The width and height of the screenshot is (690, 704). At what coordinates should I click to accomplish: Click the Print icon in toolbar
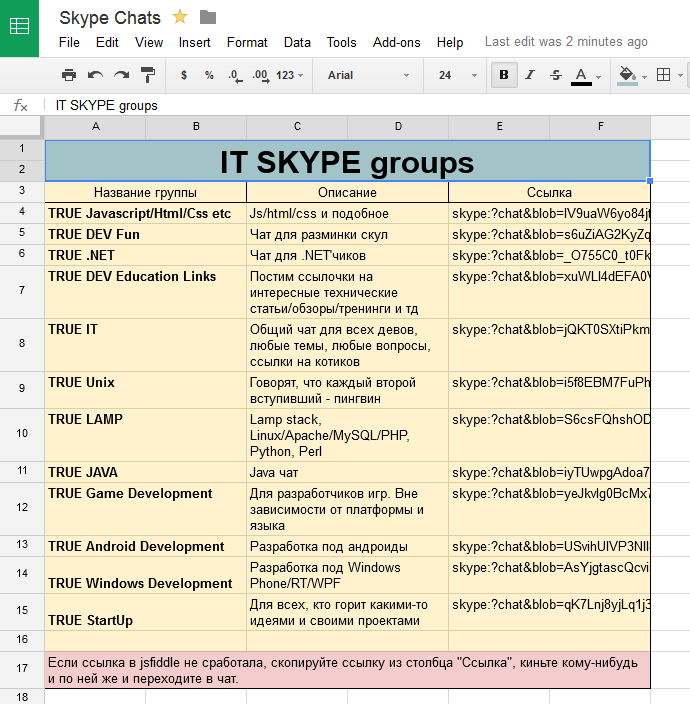tap(69, 75)
